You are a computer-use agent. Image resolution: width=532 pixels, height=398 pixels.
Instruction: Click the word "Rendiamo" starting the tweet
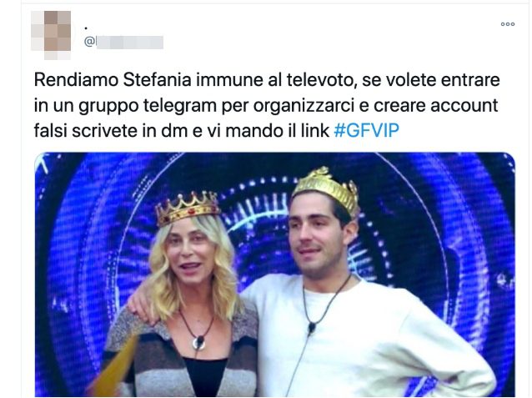[x=77, y=80]
